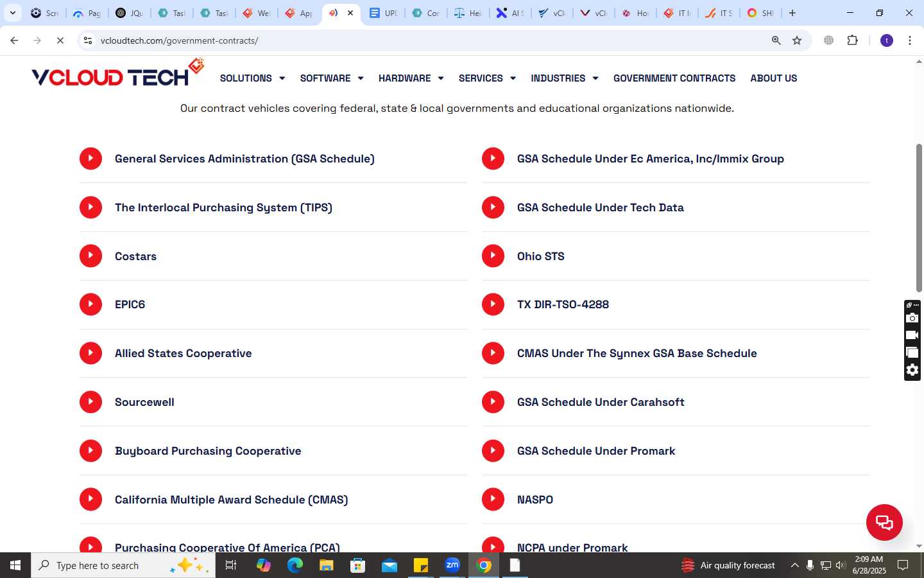Click the play icon beside NASPO

coord(493,499)
